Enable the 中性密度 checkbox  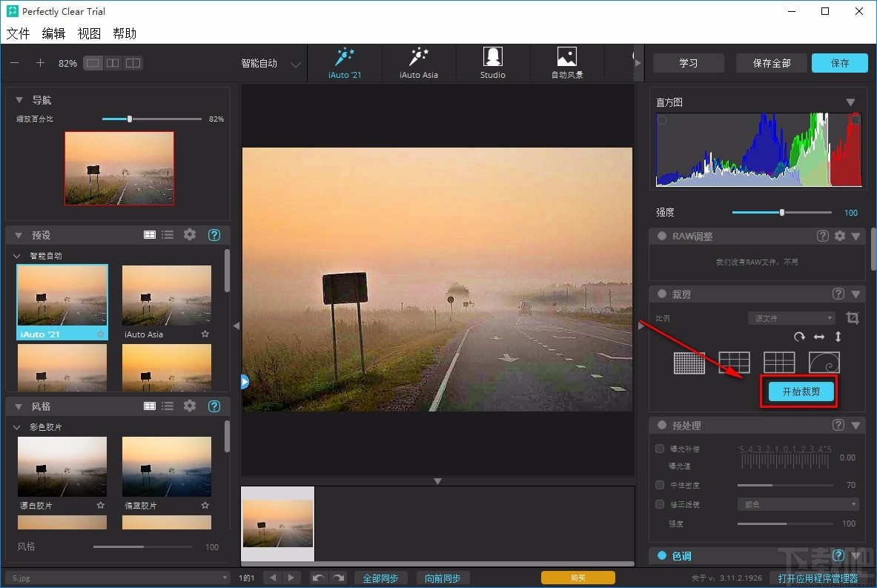(660, 485)
